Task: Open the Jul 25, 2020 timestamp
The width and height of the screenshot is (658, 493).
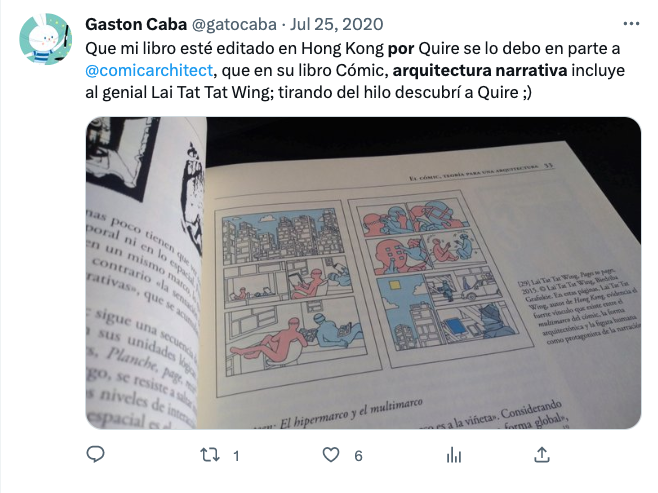Action: 337,24
